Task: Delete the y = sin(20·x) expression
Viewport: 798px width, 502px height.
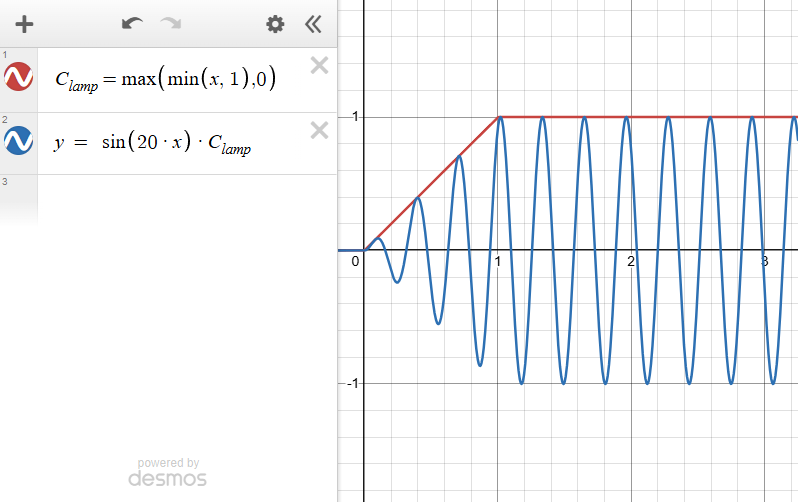Action: 319,130
